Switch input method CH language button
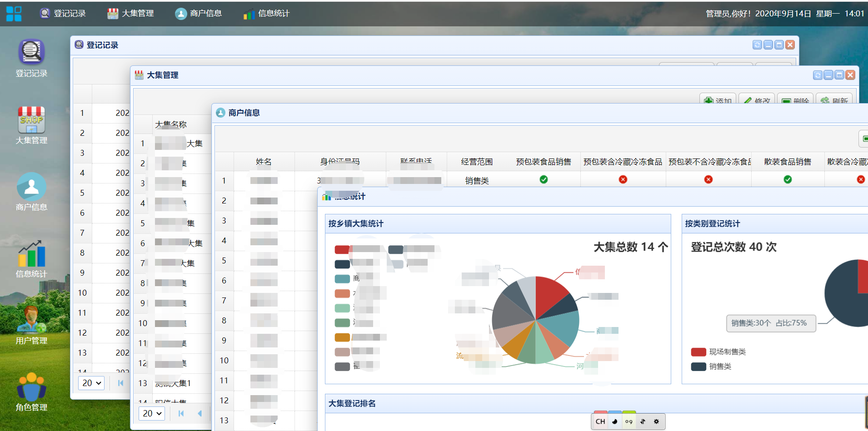The width and height of the screenshot is (868, 431). click(x=600, y=421)
